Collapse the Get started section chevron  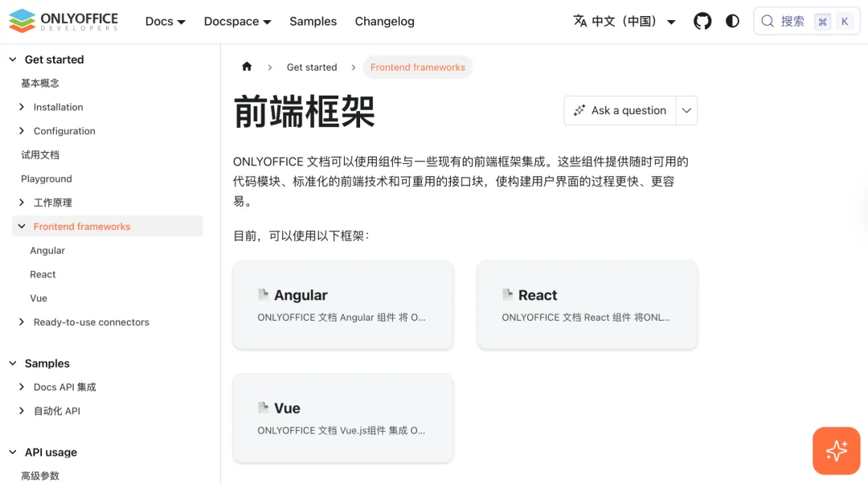pyautogui.click(x=13, y=59)
